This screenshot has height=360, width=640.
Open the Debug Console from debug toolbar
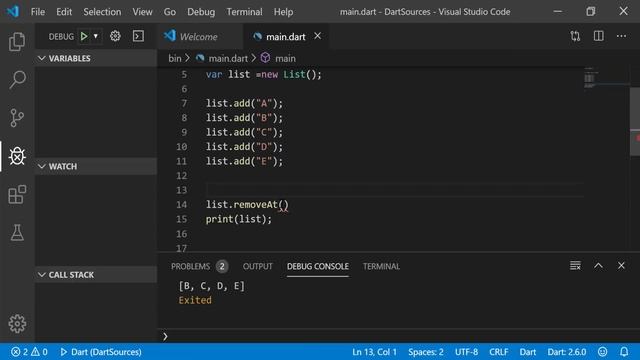[138, 36]
